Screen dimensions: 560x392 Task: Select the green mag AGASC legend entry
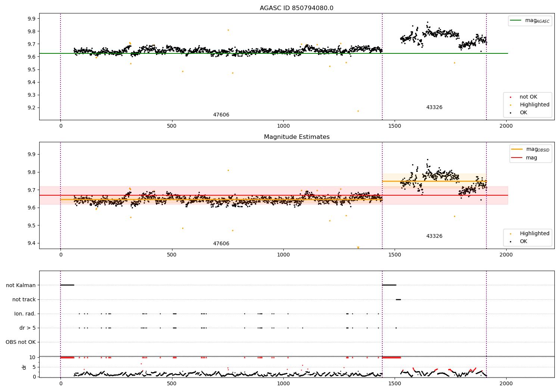pos(529,21)
